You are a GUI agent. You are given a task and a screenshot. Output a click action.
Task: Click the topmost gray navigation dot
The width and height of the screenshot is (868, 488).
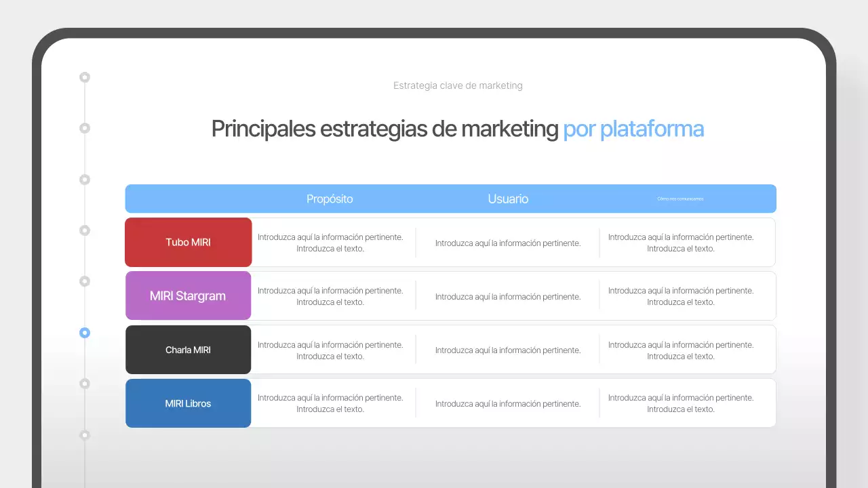pos(85,77)
